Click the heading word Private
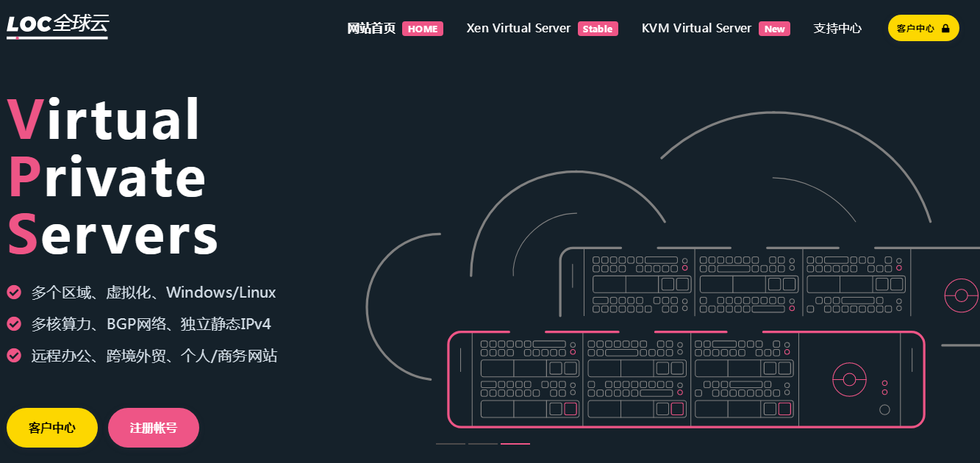The width and height of the screenshot is (980, 463). click(x=107, y=176)
